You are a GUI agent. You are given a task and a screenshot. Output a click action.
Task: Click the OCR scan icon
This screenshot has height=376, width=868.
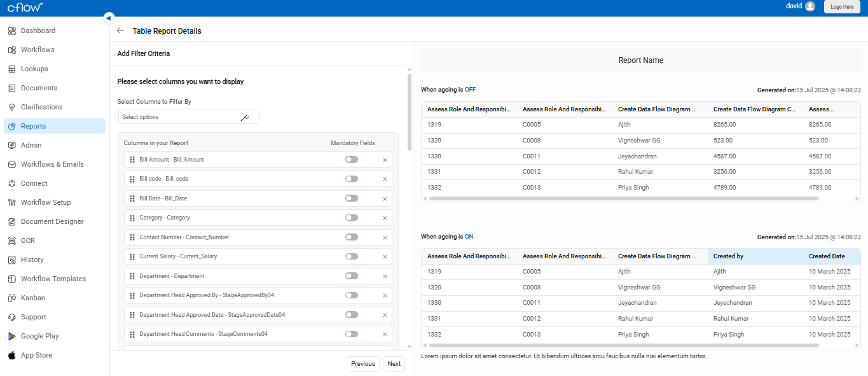[12, 240]
